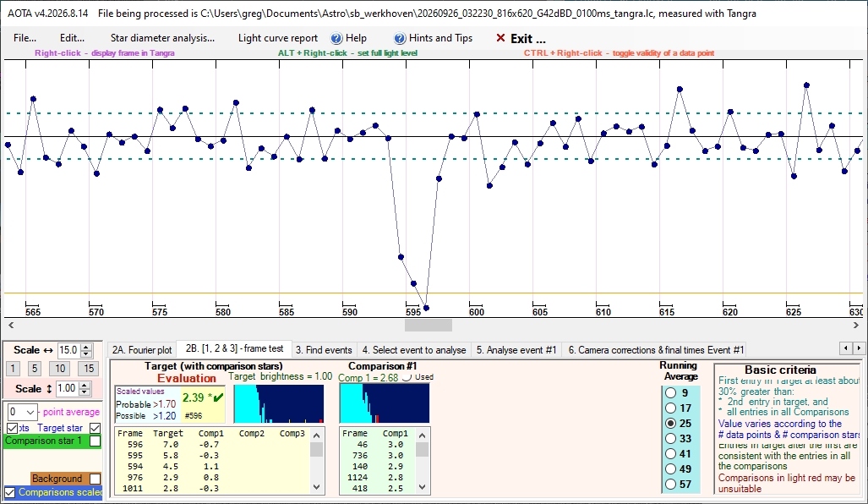This screenshot has height=504, width=868.
Task: Select running average 17
Action: click(x=671, y=408)
